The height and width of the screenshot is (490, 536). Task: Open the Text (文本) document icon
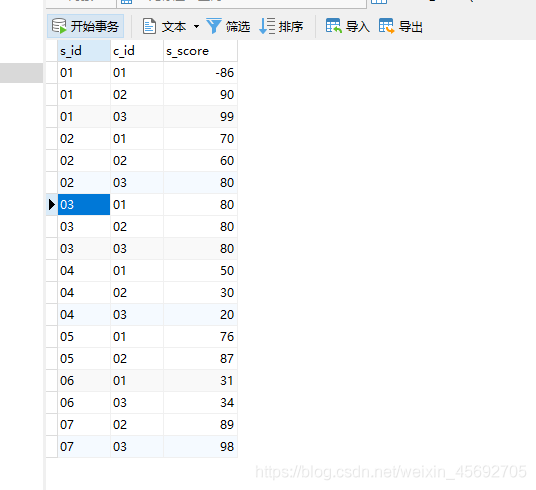(x=149, y=26)
